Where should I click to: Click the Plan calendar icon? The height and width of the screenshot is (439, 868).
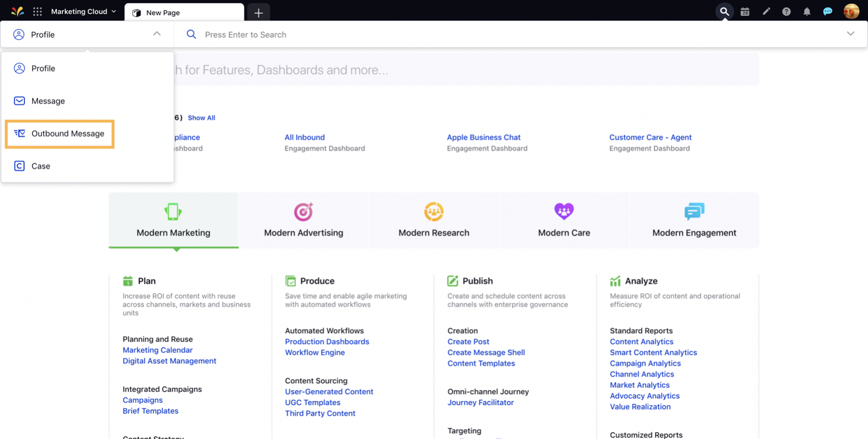pyautogui.click(x=128, y=281)
